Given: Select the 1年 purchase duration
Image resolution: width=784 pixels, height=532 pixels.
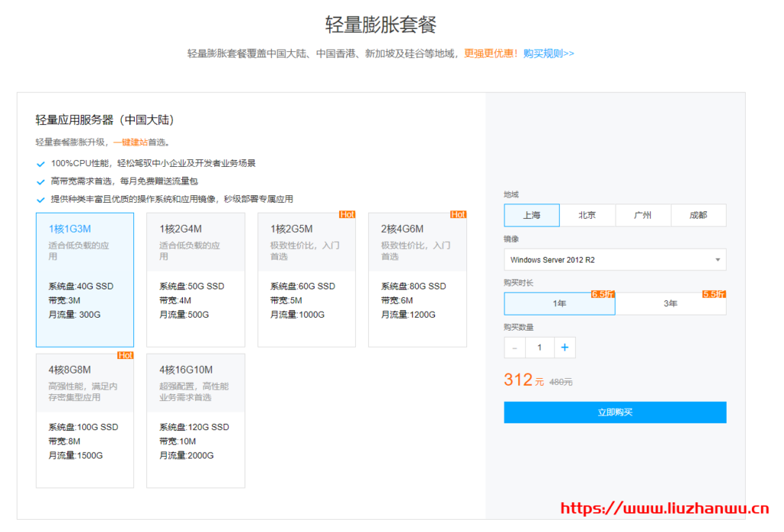Looking at the screenshot, I should tap(559, 304).
